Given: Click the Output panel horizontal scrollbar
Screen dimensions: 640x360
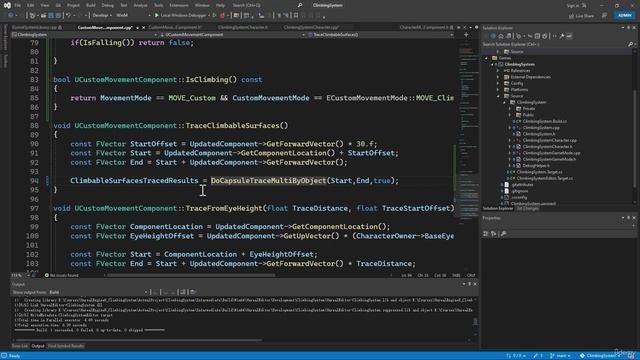Looking at the screenshot, I should tap(139, 340).
